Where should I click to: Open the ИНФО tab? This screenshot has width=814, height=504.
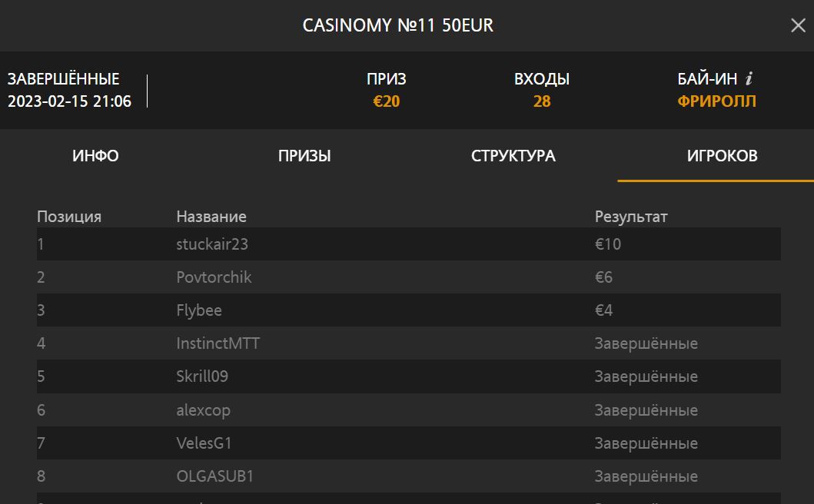95,156
